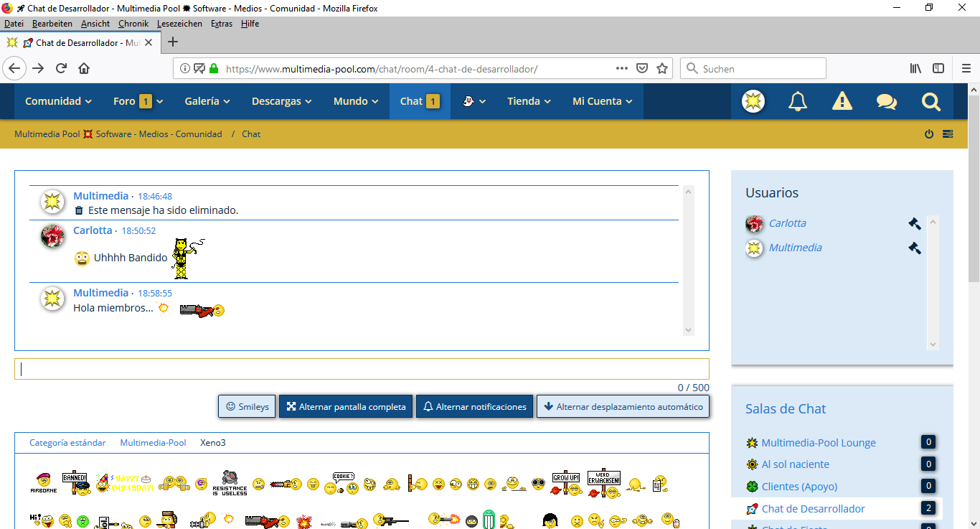Click the user avatar icon in header
The width and height of the screenshot is (980, 529).
click(753, 101)
